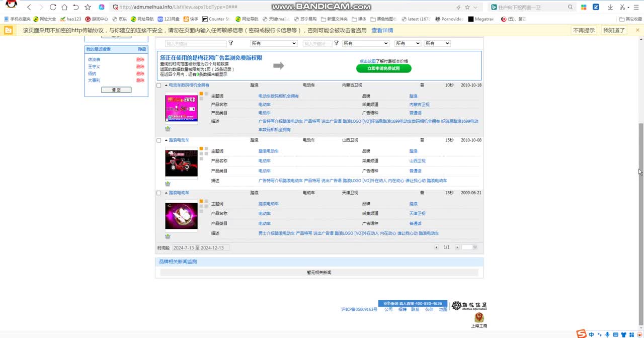The width and height of the screenshot is (644, 338).
Task: Click the Sogou input method S icon
Action: (x=581, y=334)
